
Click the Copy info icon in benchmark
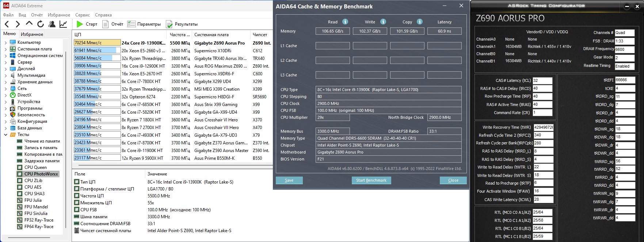(420, 22)
